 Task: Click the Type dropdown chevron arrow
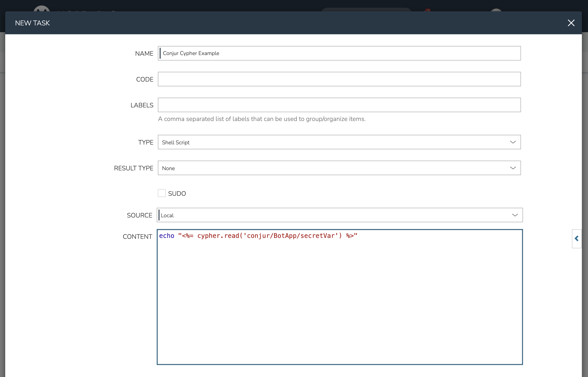(x=513, y=142)
